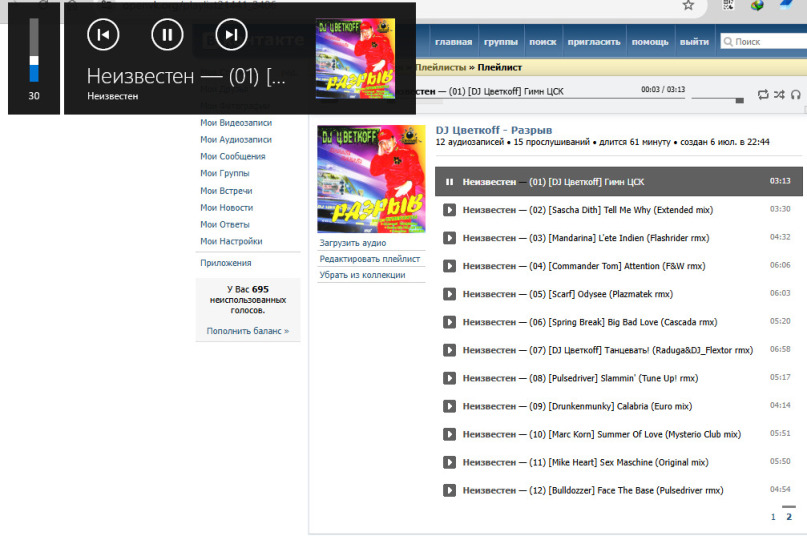Toggle repeat in the VK audio player

point(763,94)
